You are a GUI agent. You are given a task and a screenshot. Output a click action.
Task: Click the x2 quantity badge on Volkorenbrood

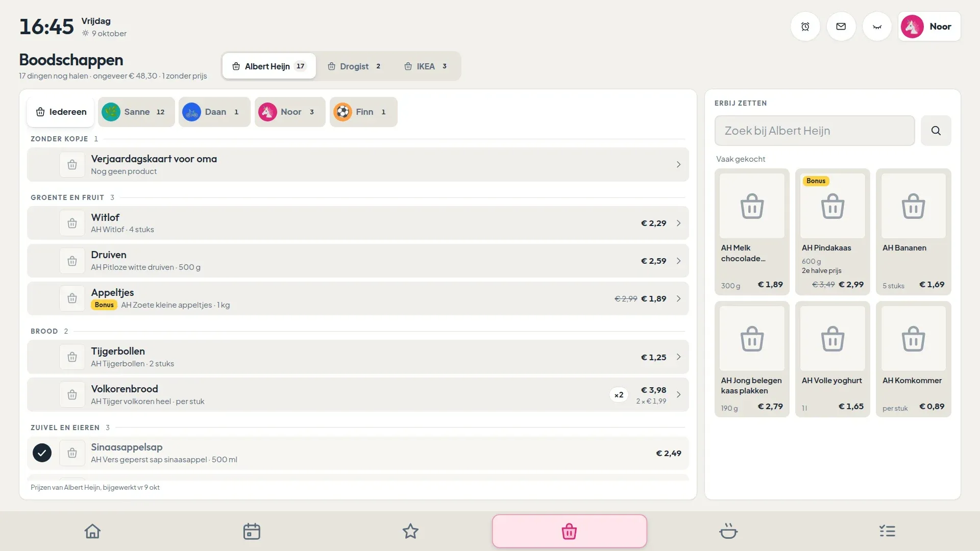click(x=619, y=395)
